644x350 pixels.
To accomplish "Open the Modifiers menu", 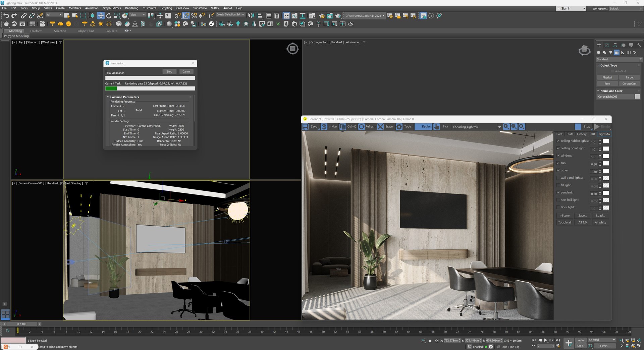I will 75,8.
